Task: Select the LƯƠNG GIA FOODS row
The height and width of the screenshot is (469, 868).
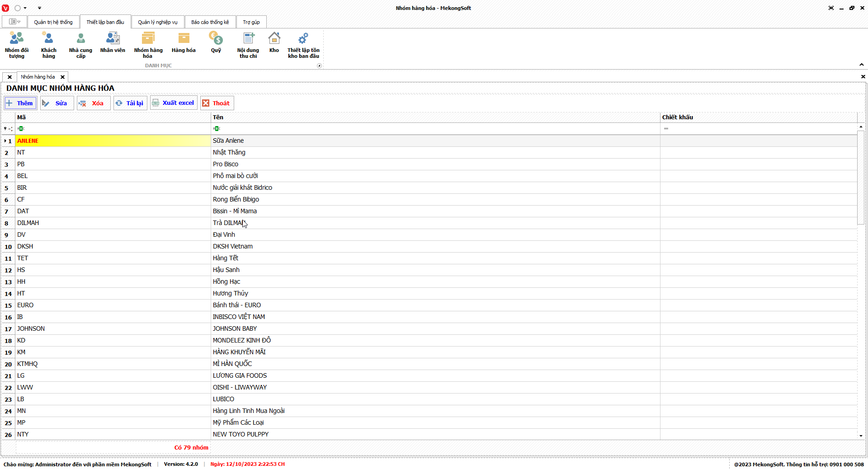Action: 429,376
